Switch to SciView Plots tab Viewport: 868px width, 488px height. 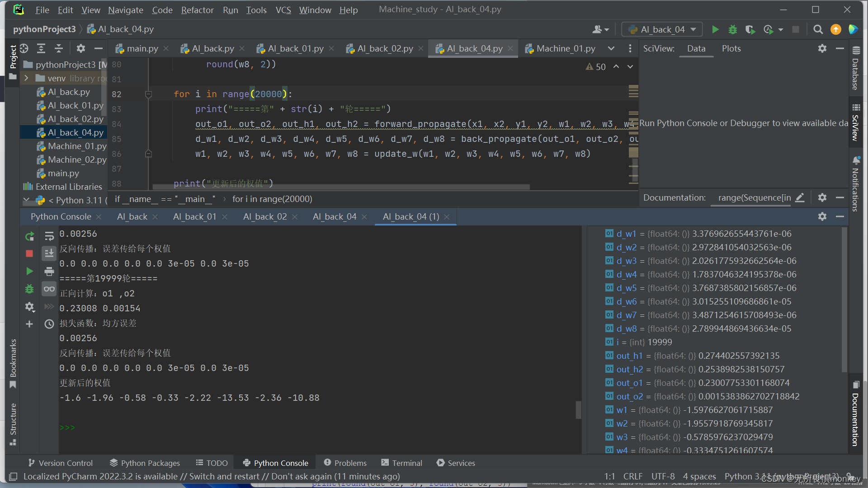[731, 48]
